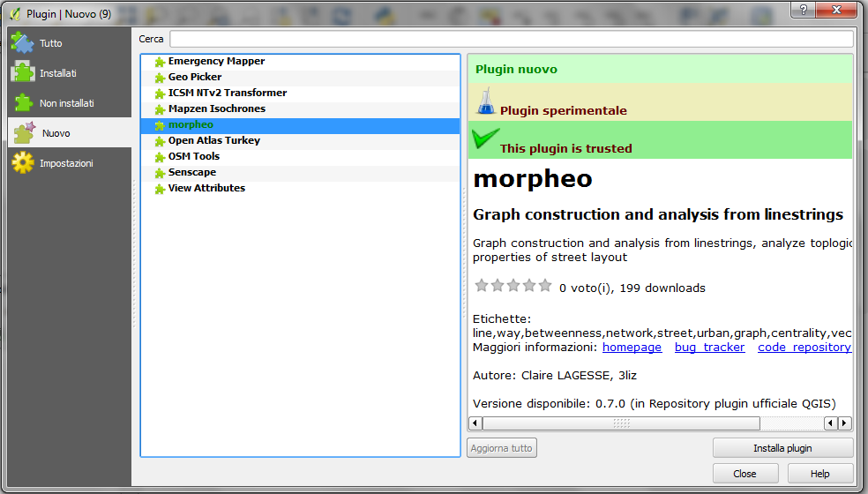Click the Installati green puzzle icon

pyautogui.click(x=22, y=72)
